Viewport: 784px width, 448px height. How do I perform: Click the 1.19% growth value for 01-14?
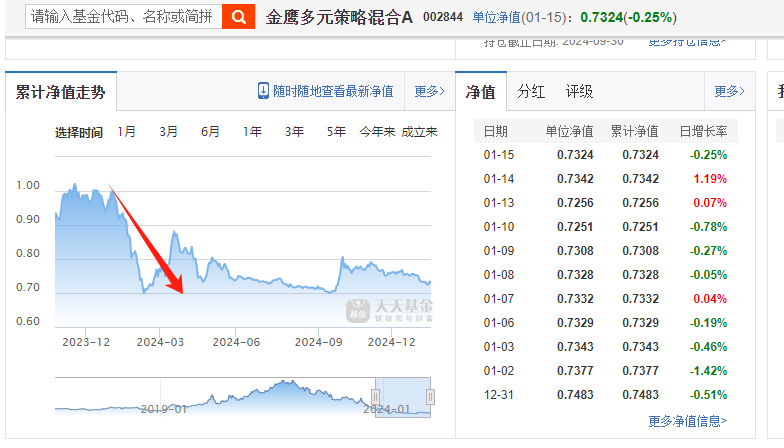710,179
